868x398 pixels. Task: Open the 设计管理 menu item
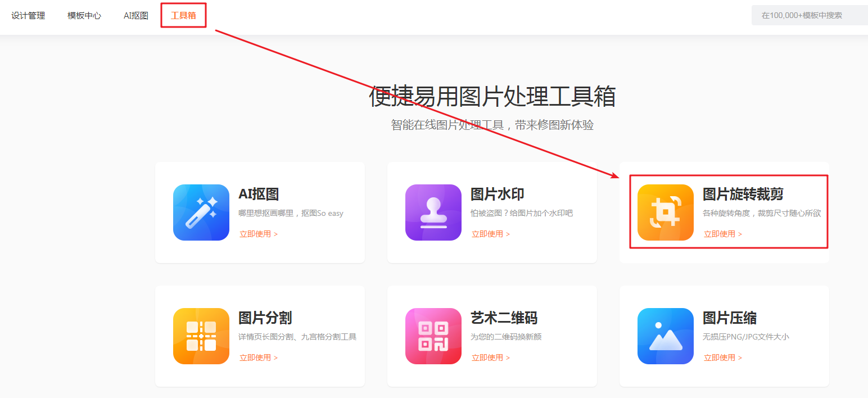[28, 16]
